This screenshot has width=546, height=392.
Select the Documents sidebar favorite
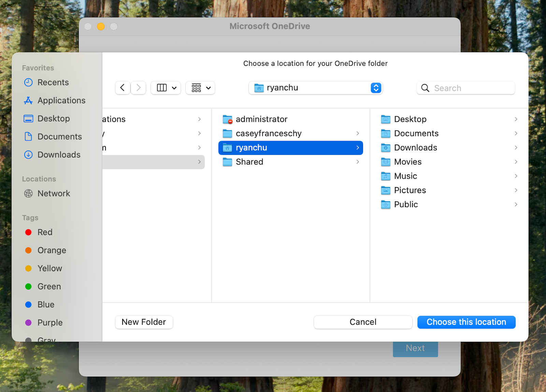(x=53, y=137)
